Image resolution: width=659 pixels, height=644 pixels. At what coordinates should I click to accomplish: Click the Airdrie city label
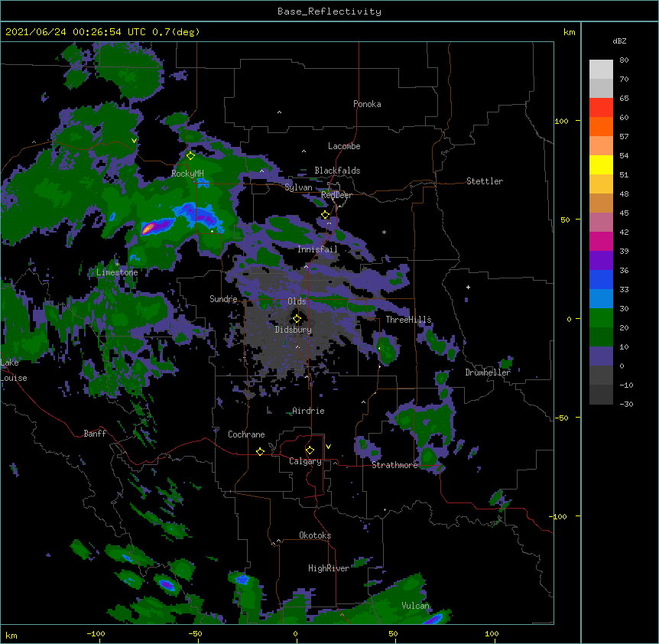pyautogui.click(x=308, y=411)
